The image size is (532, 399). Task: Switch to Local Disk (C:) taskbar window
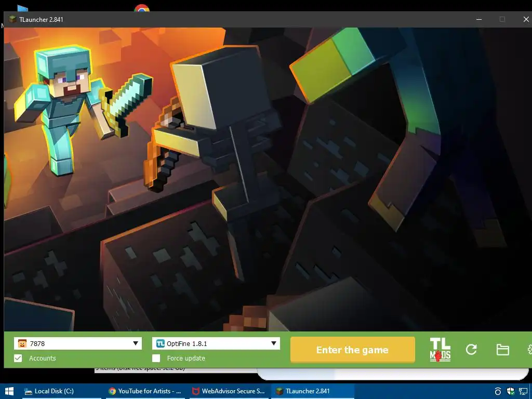[x=62, y=391]
